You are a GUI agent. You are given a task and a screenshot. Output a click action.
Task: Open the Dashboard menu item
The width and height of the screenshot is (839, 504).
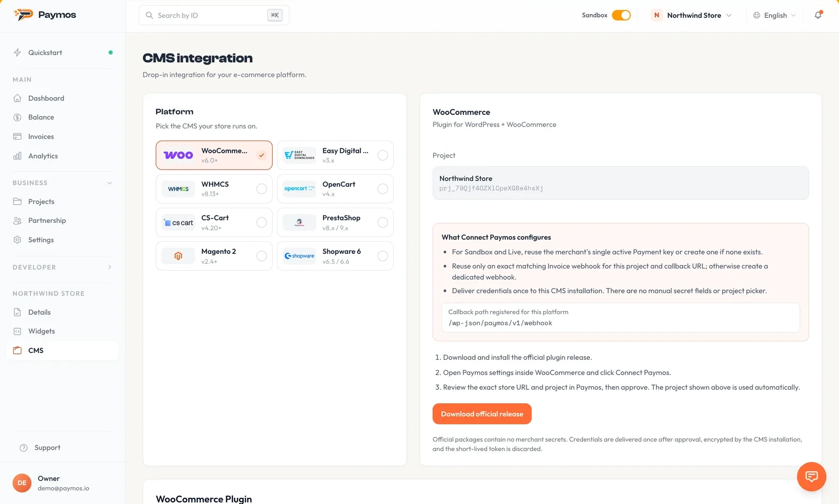[62, 98]
